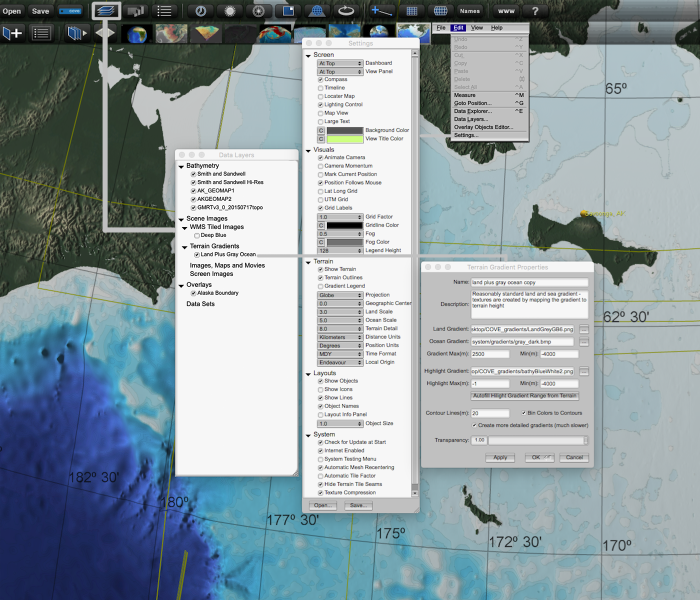Collapse the Bathymetry tree section
700x600 pixels.
pos(181,166)
